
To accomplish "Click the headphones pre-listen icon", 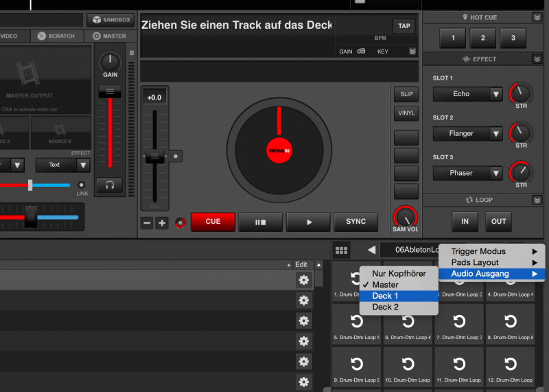I will (x=110, y=185).
